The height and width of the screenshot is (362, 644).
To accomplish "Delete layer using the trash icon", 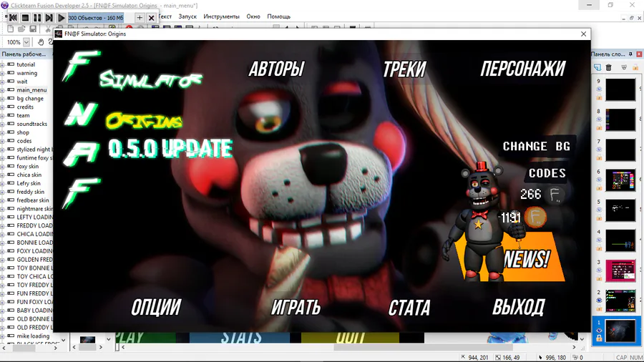I will (x=609, y=67).
